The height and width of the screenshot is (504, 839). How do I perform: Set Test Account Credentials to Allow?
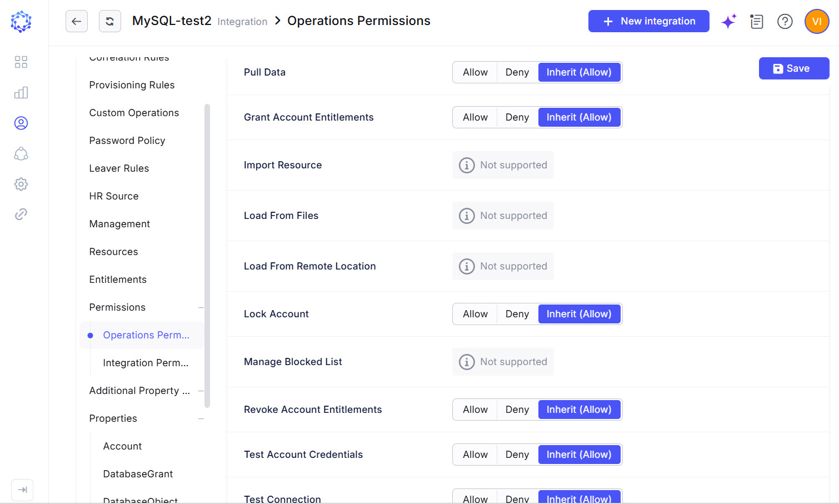(x=475, y=455)
